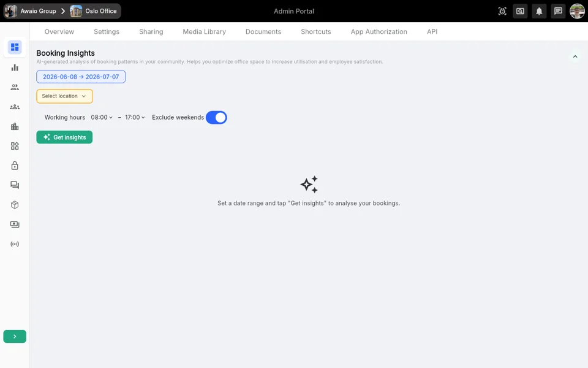Click the Exclude weekends label
The image size is (588, 368).
click(178, 118)
